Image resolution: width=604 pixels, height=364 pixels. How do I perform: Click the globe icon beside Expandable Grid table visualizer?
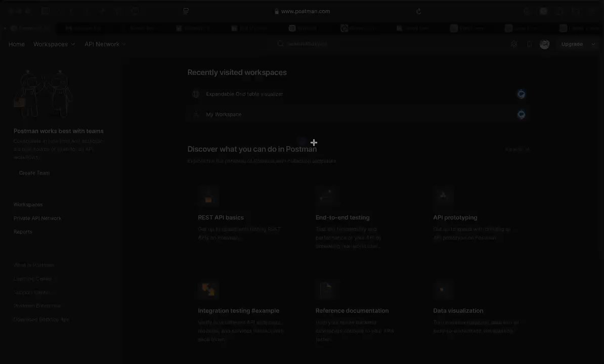196,94
